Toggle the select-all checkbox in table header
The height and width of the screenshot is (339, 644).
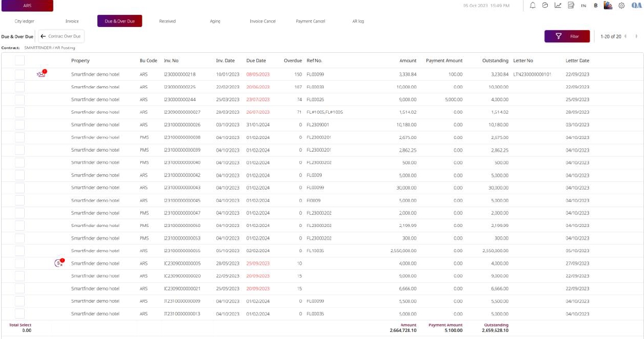pos(19,60)
